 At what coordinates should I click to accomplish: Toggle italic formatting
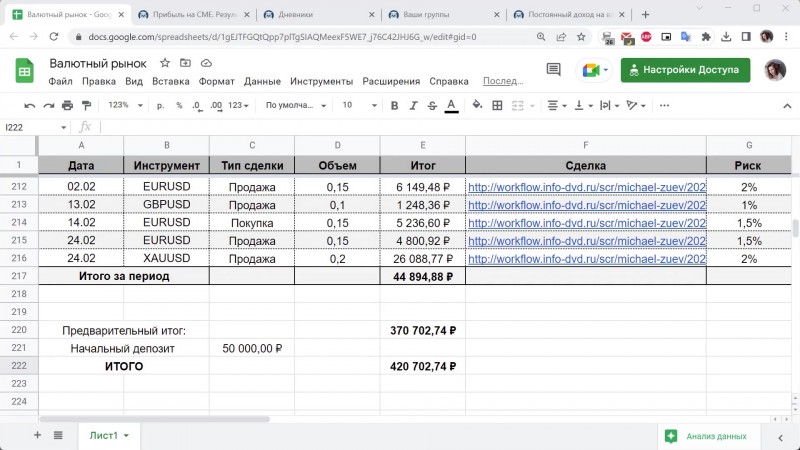[413, 105]
